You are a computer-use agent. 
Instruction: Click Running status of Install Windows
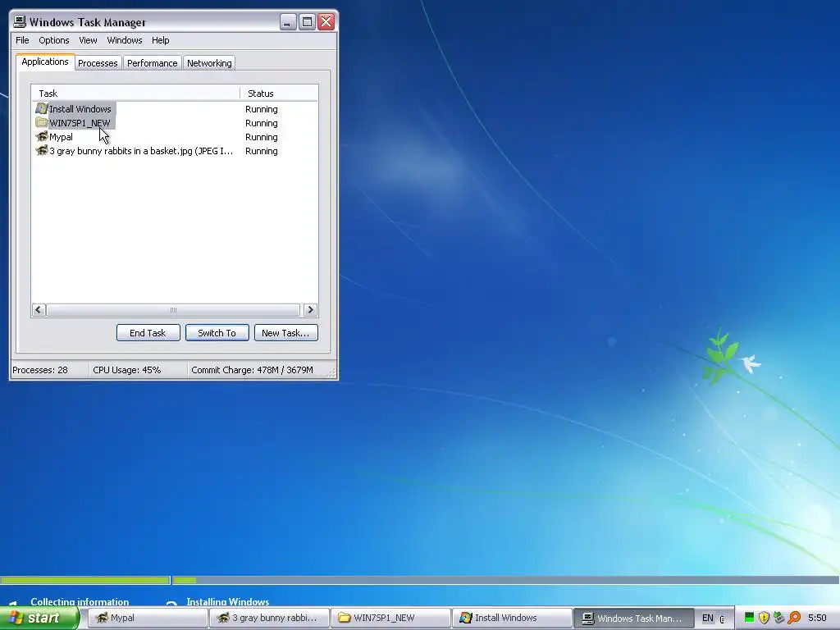click(x=262, y=109)
